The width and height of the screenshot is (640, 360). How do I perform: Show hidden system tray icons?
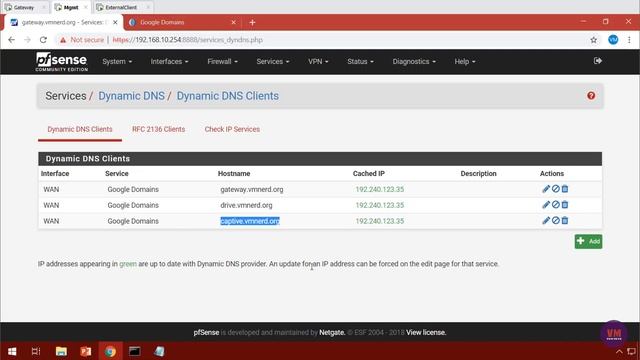pos(619,352)
